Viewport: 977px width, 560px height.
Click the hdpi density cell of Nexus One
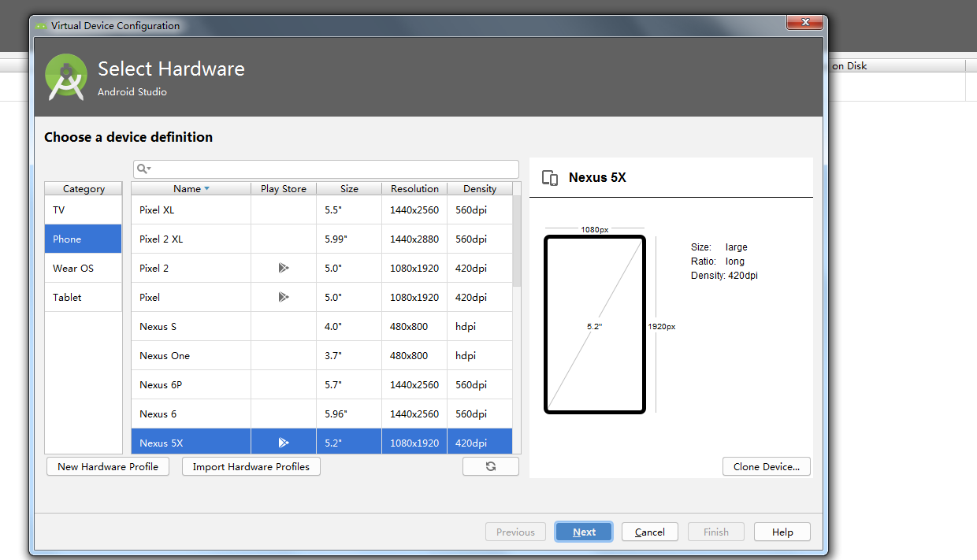pos(480,355)
